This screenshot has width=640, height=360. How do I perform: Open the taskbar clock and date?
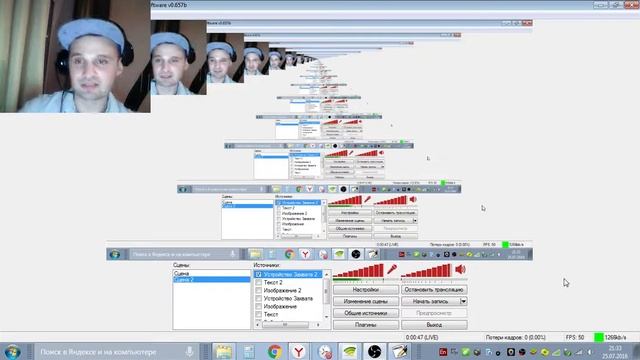[615, 352]
